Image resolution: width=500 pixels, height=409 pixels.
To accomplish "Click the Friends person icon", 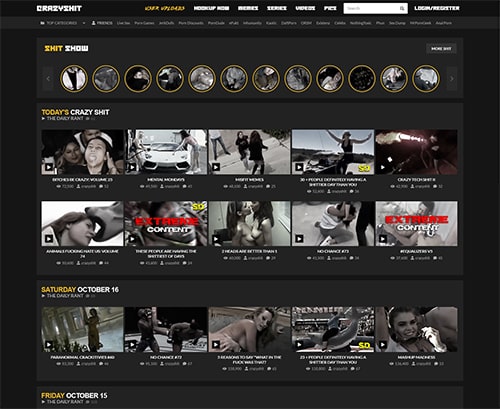I will pyautogui.click(x=94, y=23).
